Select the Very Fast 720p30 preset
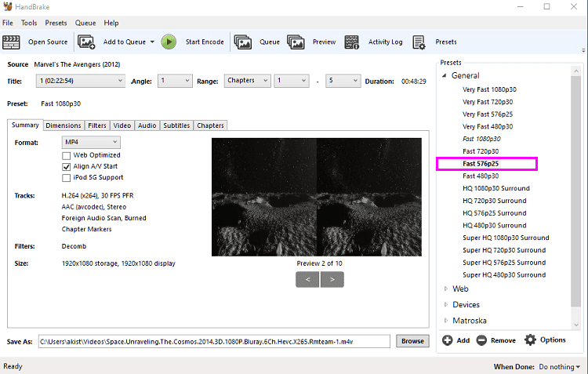588x374 pixels. (488, 102)
